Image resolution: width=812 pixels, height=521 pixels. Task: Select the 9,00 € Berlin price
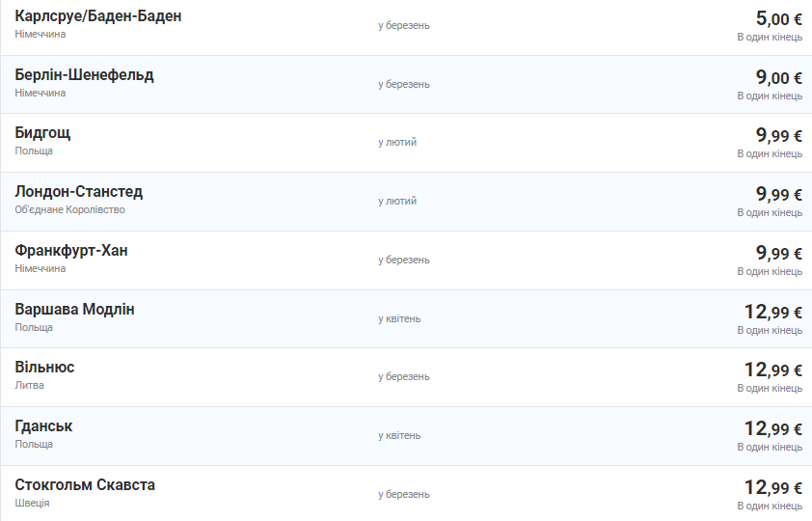click(x=778, y=77)
